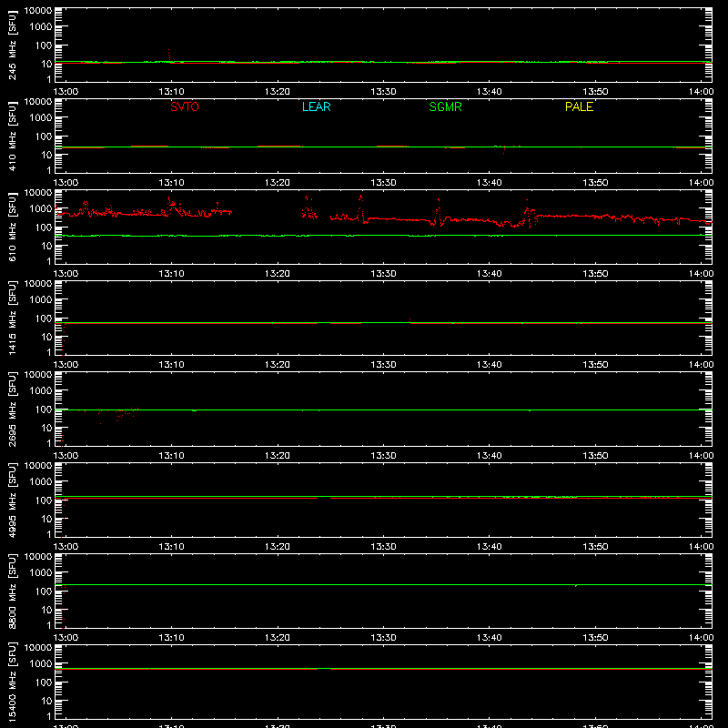Screen dimensions: 728x728
Task: Click the yellow PALE station legend label
Action: pos(579,106)
